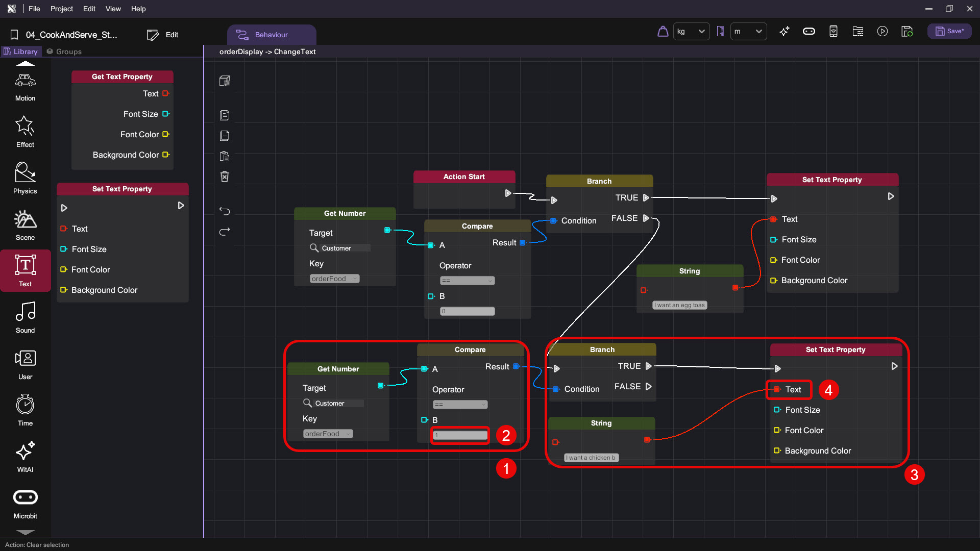Toggle Edit mode button

coord(163,35)
